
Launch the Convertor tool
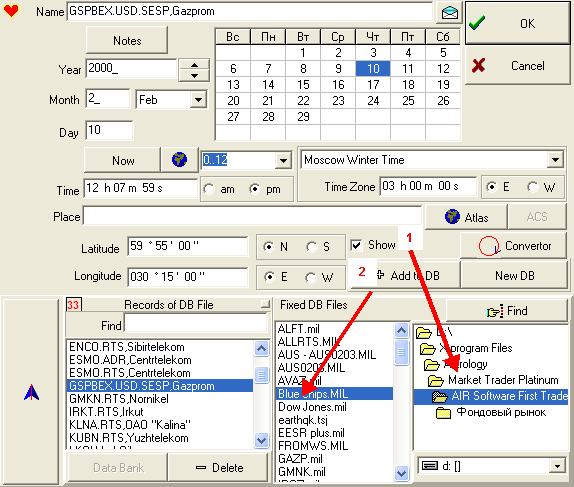[x=514, y=246]
